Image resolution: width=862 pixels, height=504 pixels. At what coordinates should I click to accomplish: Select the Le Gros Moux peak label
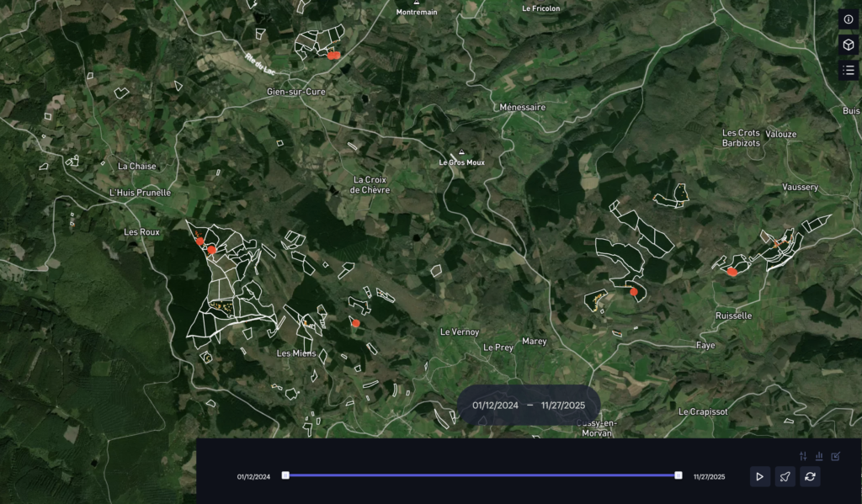(x=462, y=162)
